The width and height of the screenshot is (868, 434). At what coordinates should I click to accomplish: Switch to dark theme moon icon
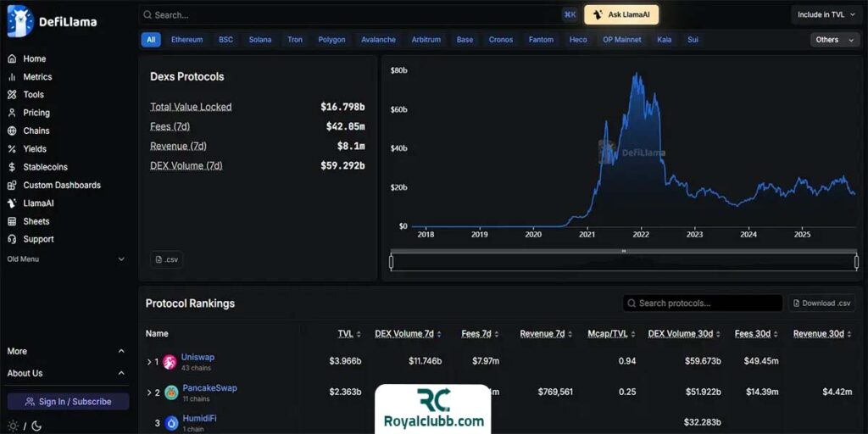(x=36, y=426)
